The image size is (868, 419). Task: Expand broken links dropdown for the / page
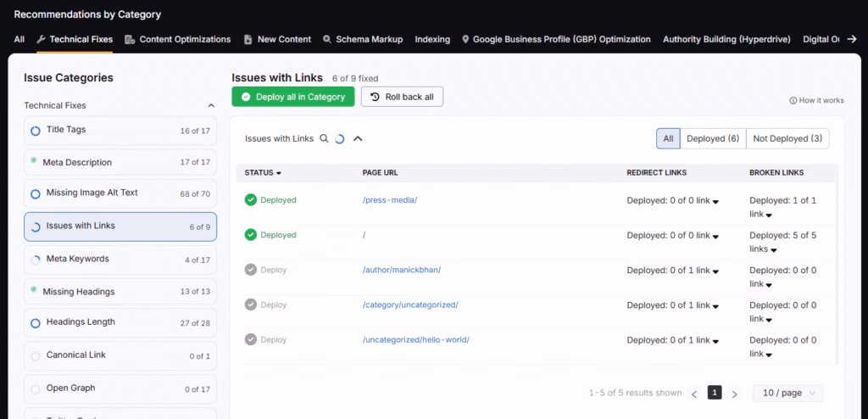(x=775, y=249)
